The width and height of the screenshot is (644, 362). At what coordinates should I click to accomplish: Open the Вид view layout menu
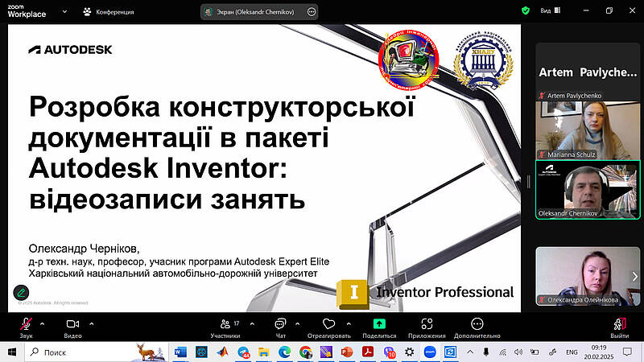pyautogui.click(x=551, y=10)
